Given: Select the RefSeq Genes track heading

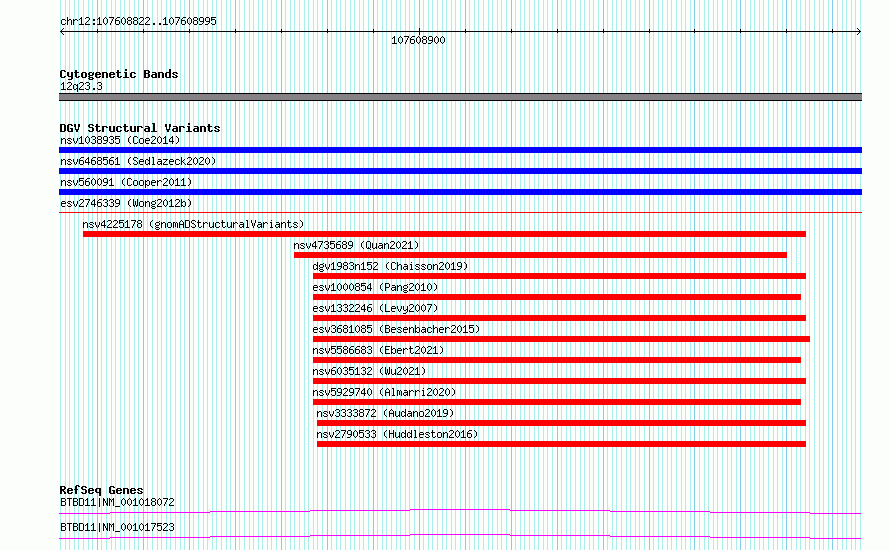Looking at the screenshot, I should coord(101,490).
